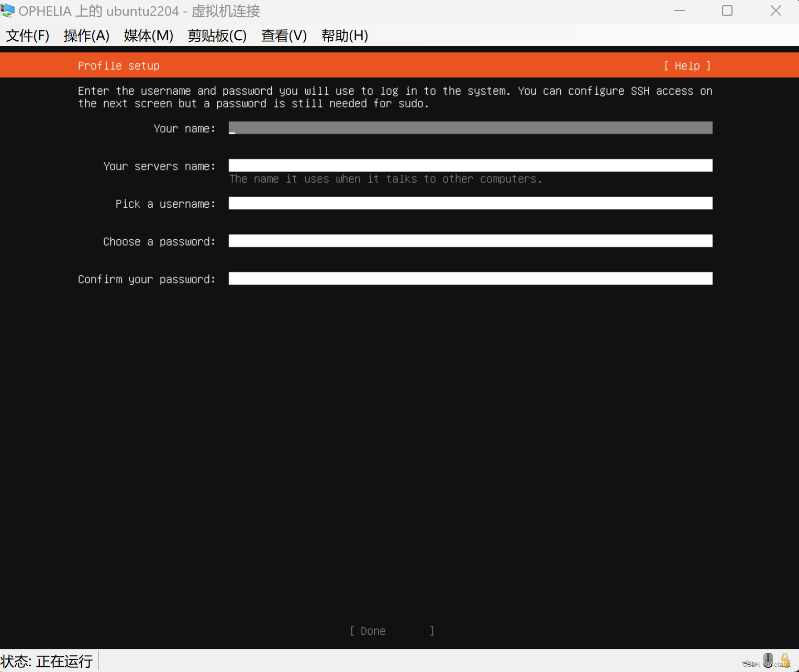
Task: Click the 'Your name:' label
Action: [184, 129]
